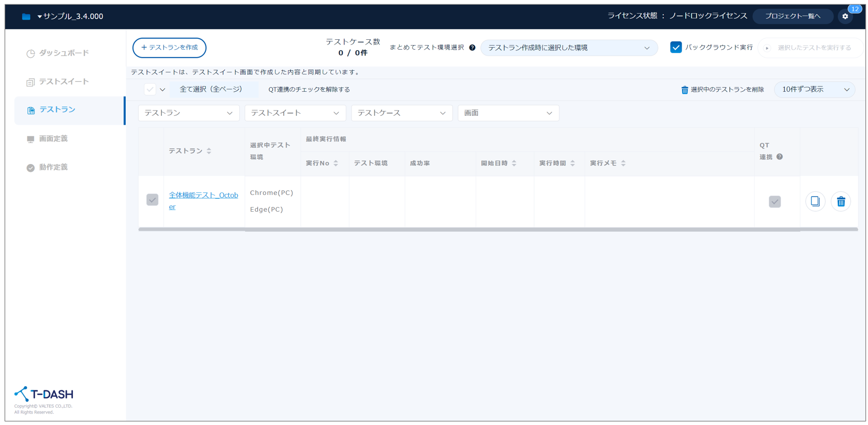This screenshot has width=868, height=425.
Task: Toggle the QT連携 checkbox in row
Action: 774,202
